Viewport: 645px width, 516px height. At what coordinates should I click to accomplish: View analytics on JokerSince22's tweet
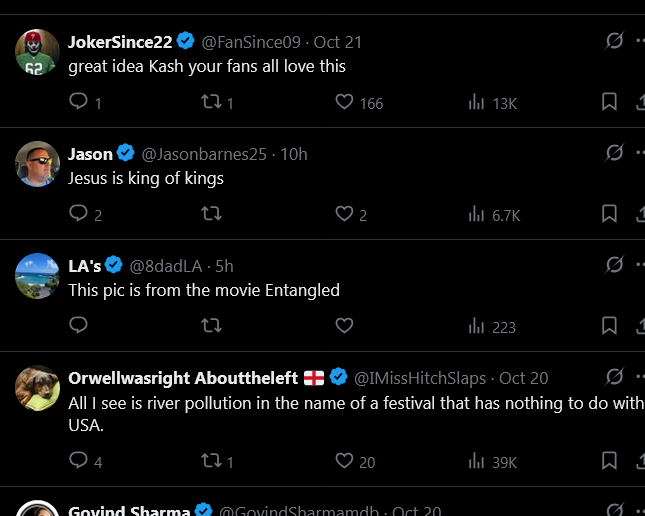click(x=477, y=102)
